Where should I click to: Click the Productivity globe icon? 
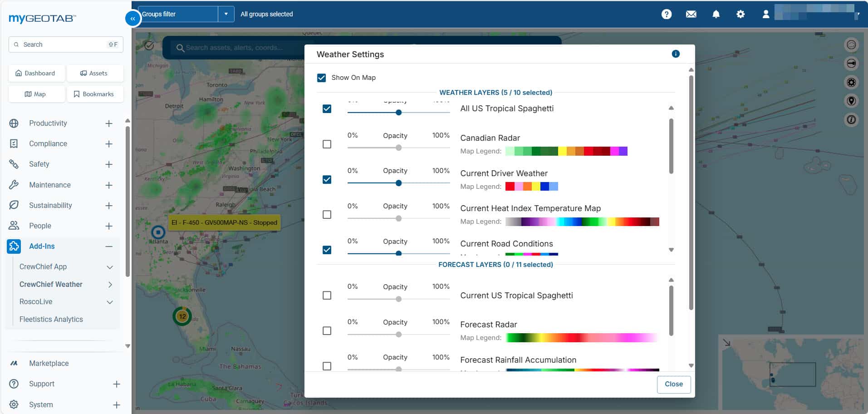(14, 123)
